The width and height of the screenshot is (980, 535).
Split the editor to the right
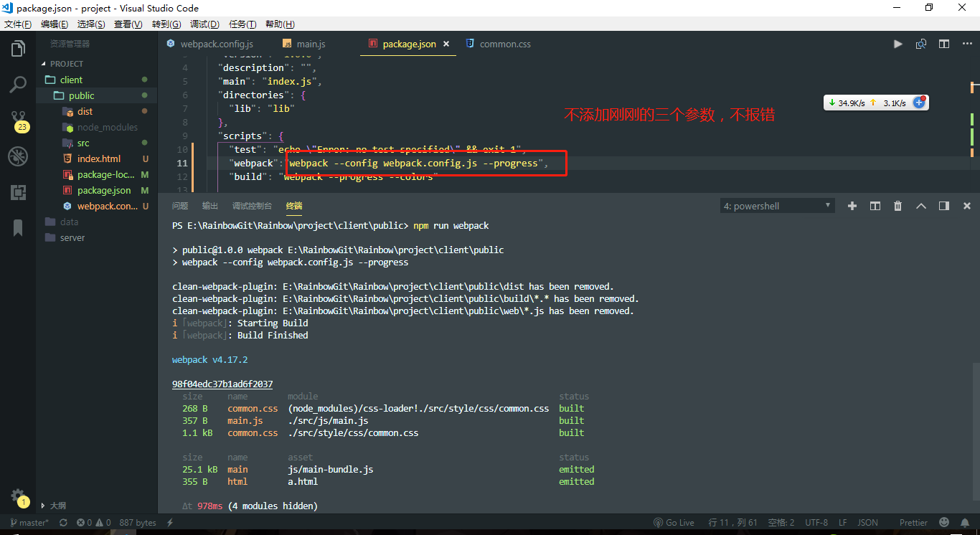944,44
